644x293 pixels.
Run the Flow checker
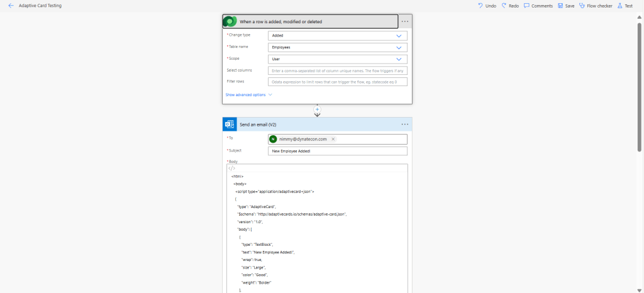click(x=582, y=6)
